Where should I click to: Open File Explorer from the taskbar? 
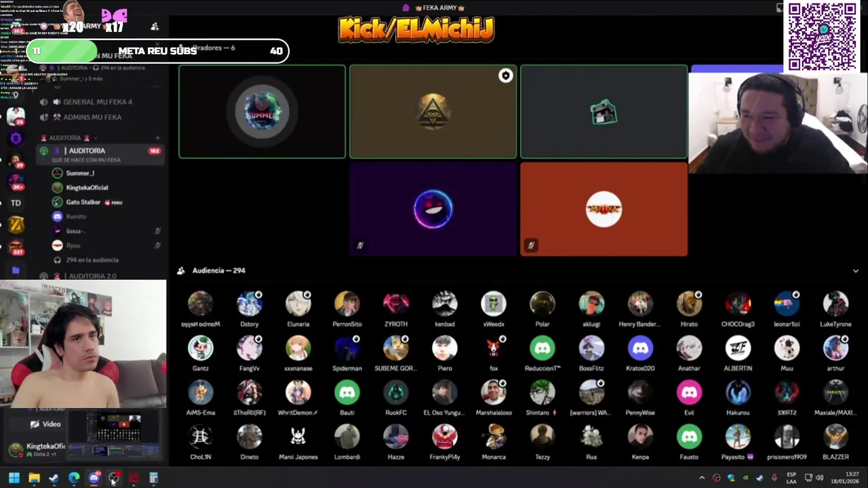[34, 478]
